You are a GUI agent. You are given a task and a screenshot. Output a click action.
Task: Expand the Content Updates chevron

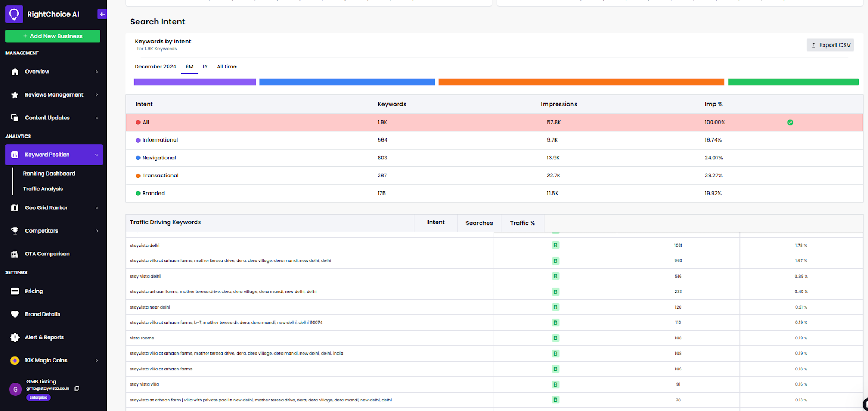(x=97, y=118)
